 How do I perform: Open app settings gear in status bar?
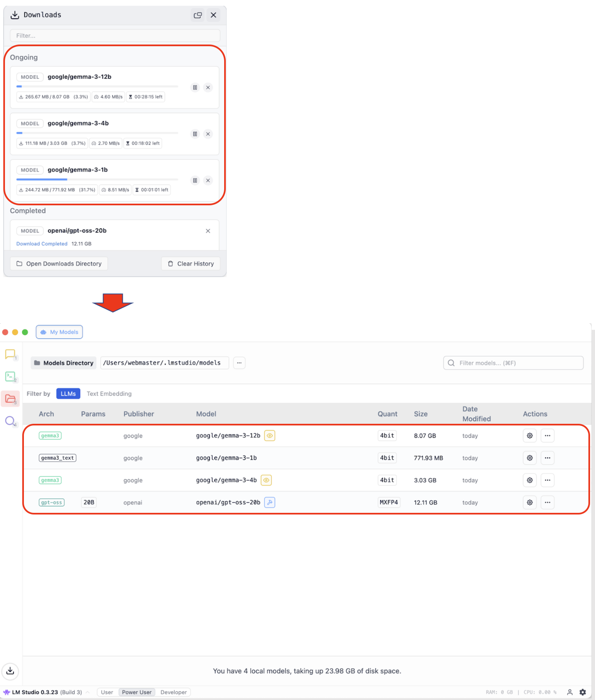click(x=583, y=692)
